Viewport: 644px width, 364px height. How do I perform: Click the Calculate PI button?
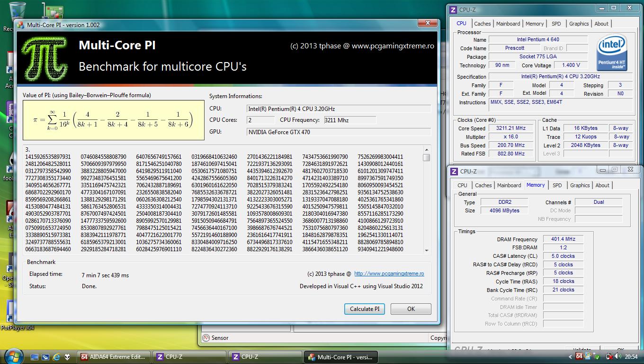pos(365,309)
